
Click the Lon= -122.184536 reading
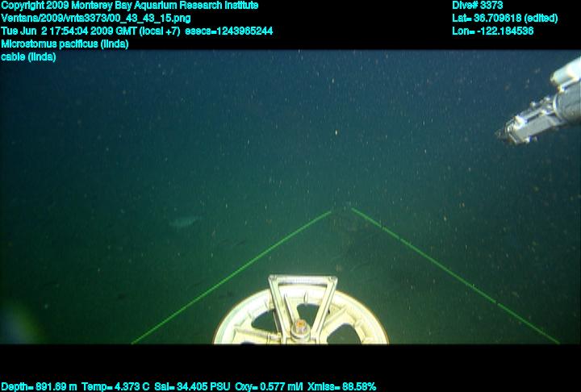(x=493, y=31)
